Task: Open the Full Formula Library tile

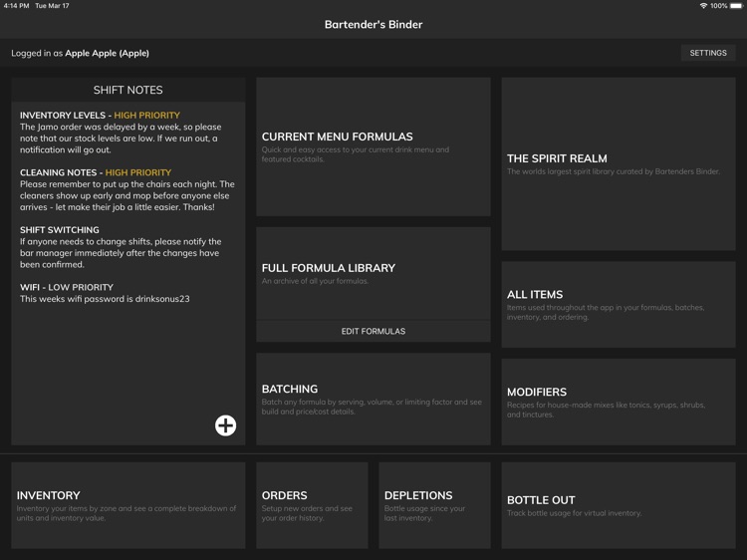Action: point(373,272)
